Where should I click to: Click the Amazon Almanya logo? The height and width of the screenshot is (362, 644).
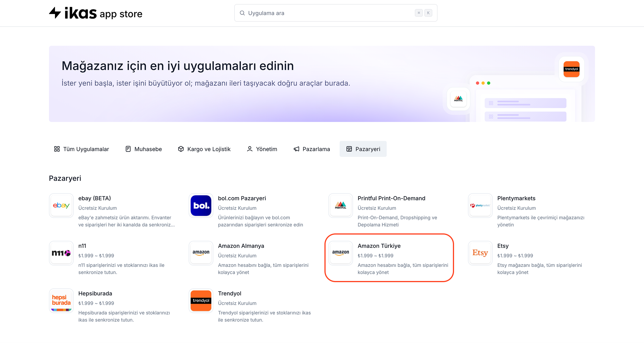[x=201, y=253]
